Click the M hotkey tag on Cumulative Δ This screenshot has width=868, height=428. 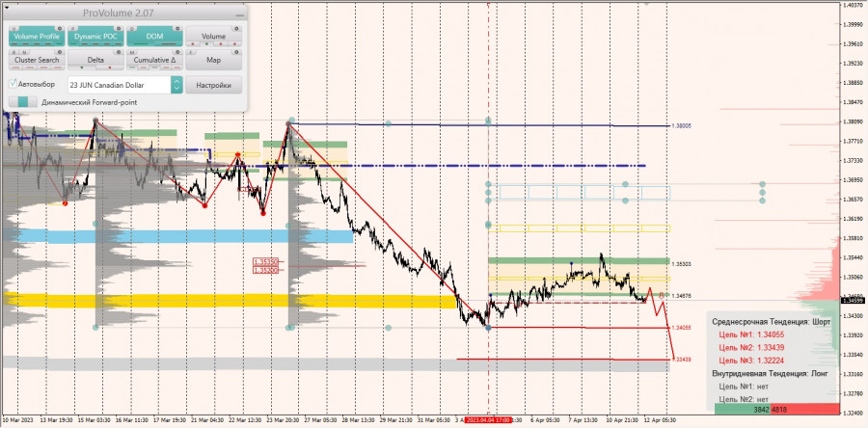tap(132, 52)
